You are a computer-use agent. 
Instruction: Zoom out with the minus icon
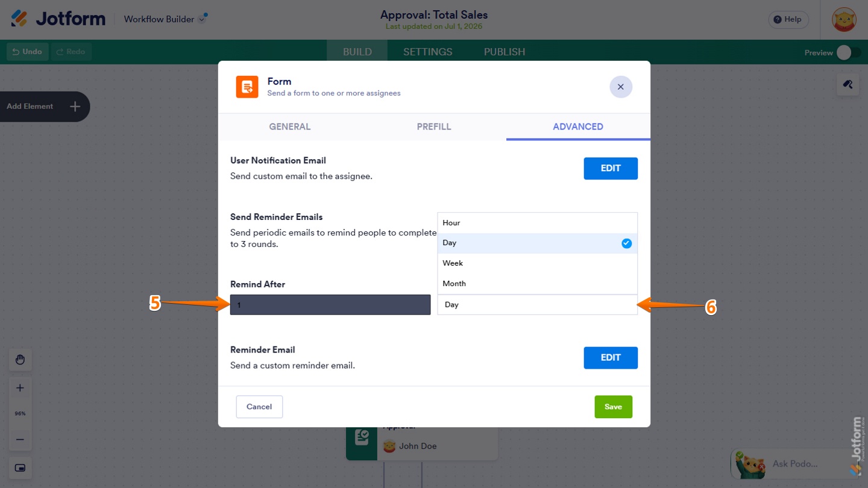pyautogui.click(x=20, y=440)
